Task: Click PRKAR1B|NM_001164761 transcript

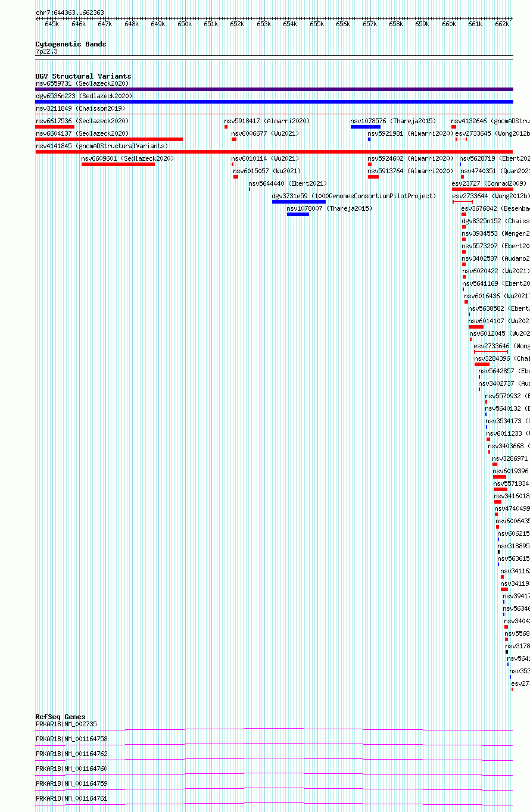Action: pyautogui.click(x=71, y=798)
